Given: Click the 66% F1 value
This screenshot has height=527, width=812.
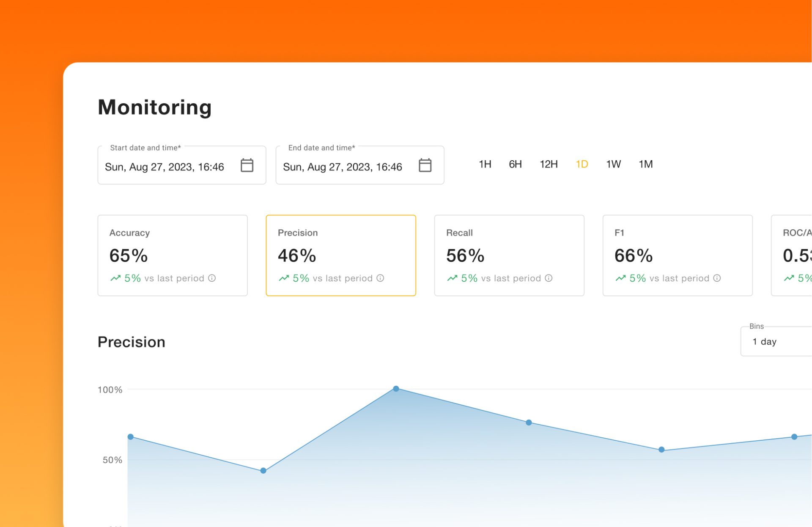Looking at the screenshot, I should coord(634,255).
